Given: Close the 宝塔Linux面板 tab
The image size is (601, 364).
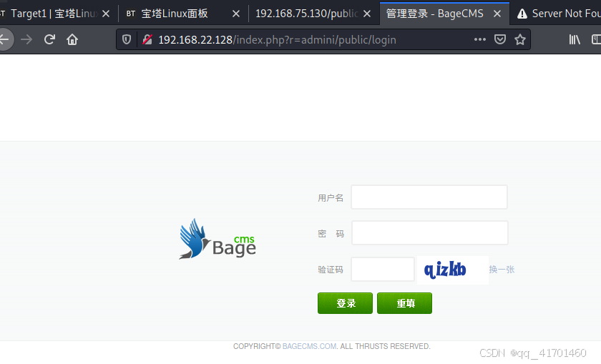Looking at the screenshot, I should [236, 14].
